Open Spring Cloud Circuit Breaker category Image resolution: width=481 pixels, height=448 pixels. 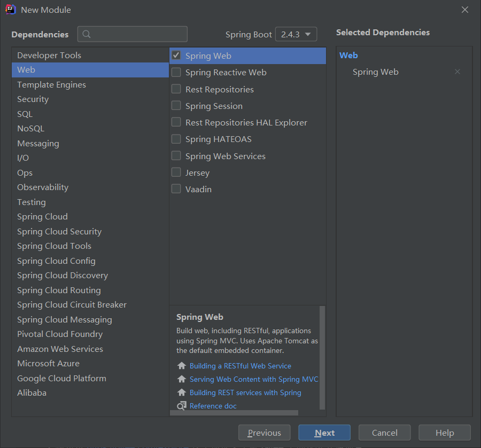tap(90, 304)
